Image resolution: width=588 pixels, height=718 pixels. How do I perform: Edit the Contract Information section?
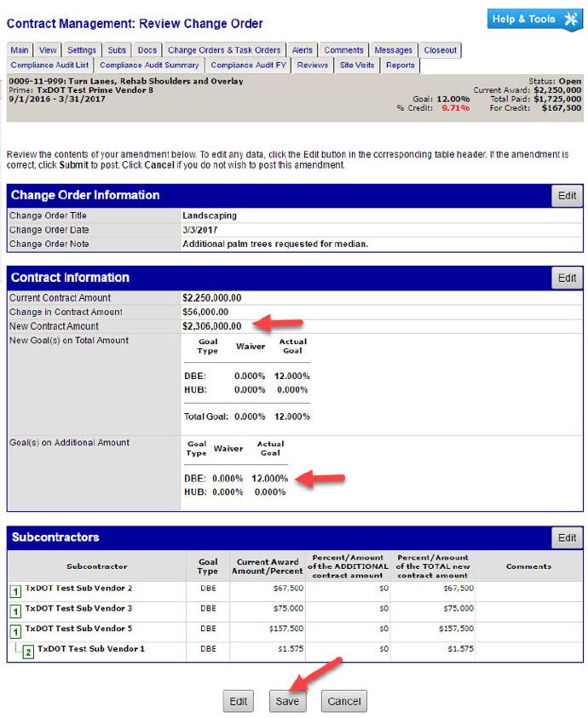567,279
